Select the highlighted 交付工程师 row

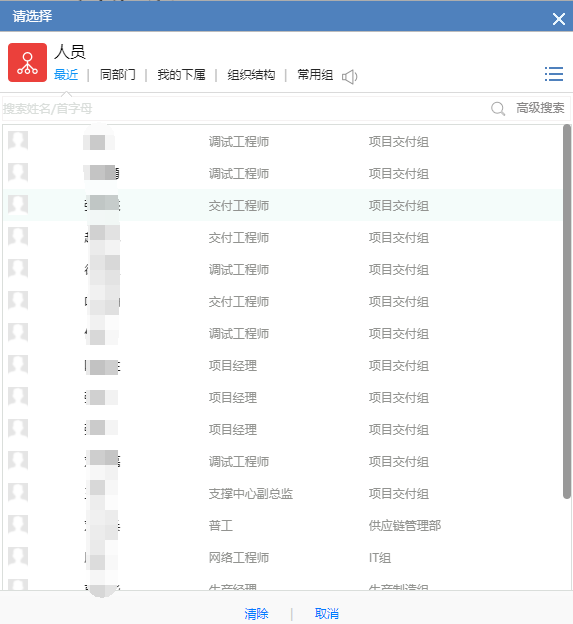283,205
